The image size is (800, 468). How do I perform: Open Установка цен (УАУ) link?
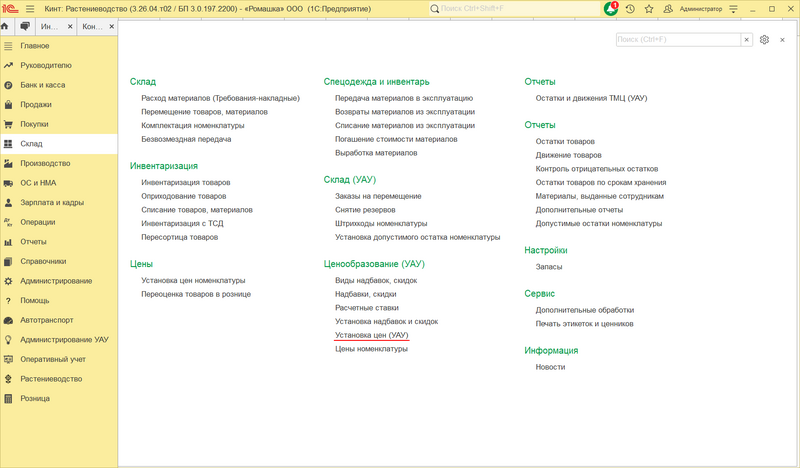pos(372,335)
